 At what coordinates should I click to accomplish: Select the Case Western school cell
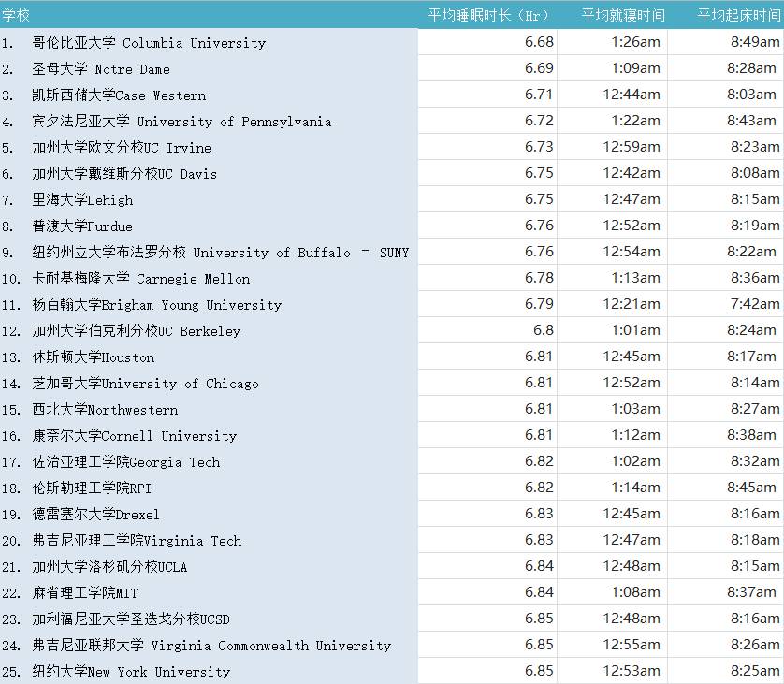[119, 95]
